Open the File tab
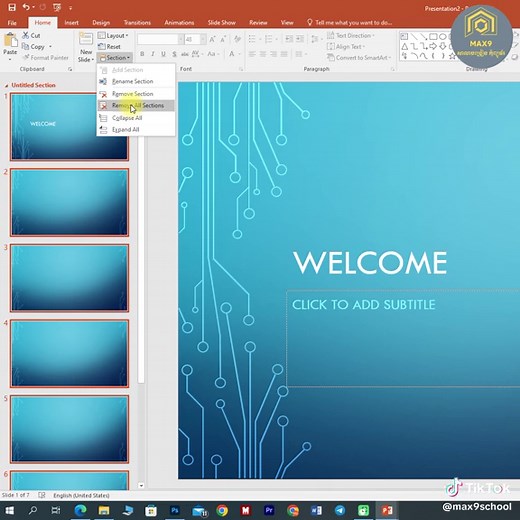This screenshot has height=520, width=520. pos(12,23)
